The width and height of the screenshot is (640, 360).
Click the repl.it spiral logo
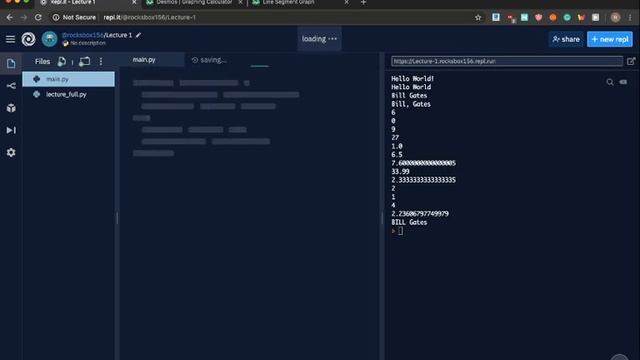pyautogui.click(x=29, y=39)
